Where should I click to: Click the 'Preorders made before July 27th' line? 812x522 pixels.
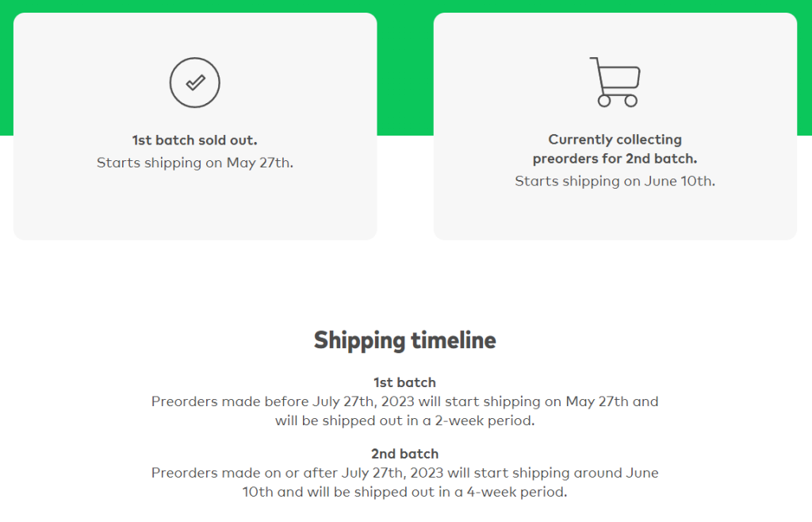point(404,401)
